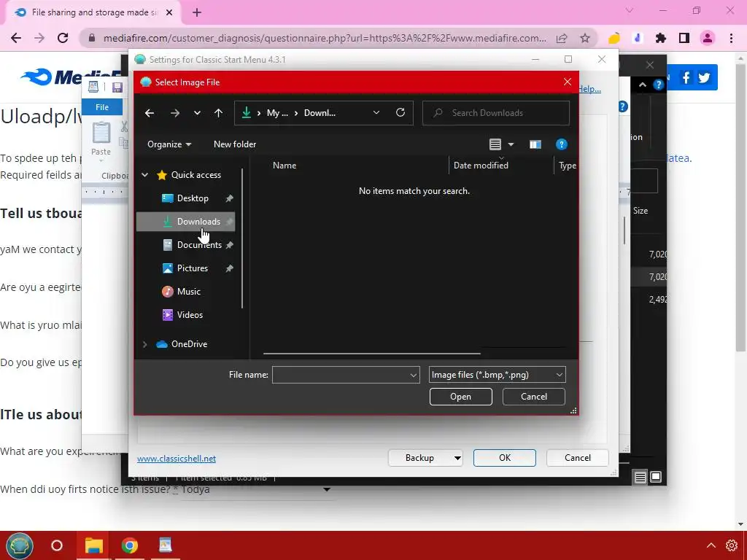Click Open in file dialog
The width and height of the screenshot is (747, 560).
pyautogui.click(x=461, y=397)
